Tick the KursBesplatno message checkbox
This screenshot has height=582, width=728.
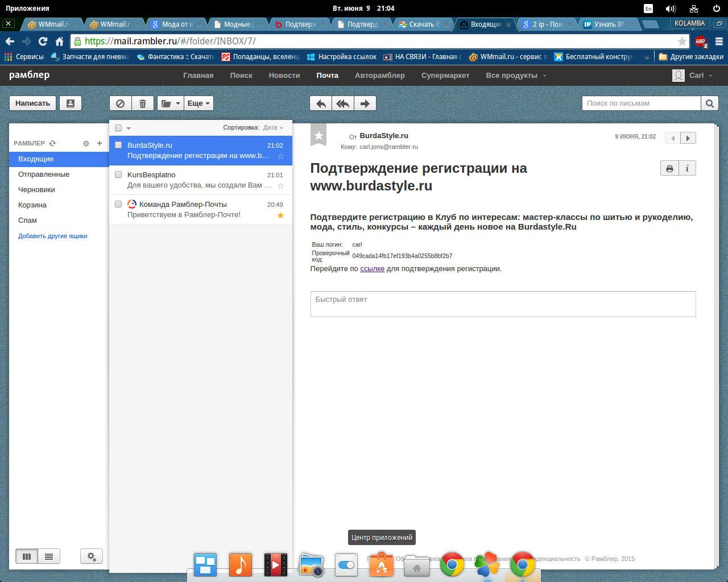coord(118,174)
